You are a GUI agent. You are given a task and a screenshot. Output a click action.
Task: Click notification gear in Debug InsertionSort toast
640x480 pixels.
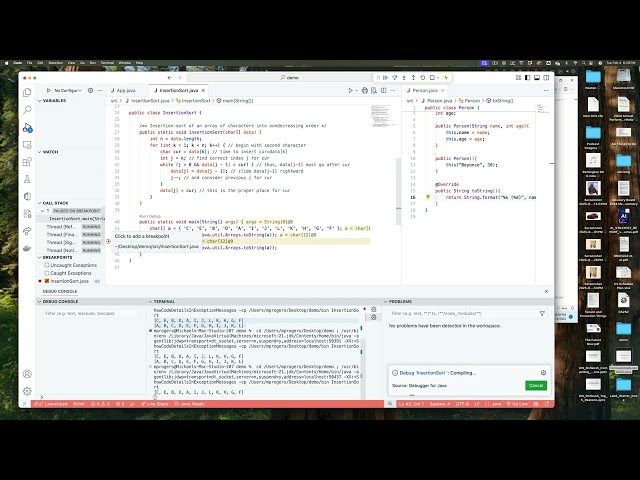[x=543, y=373]
